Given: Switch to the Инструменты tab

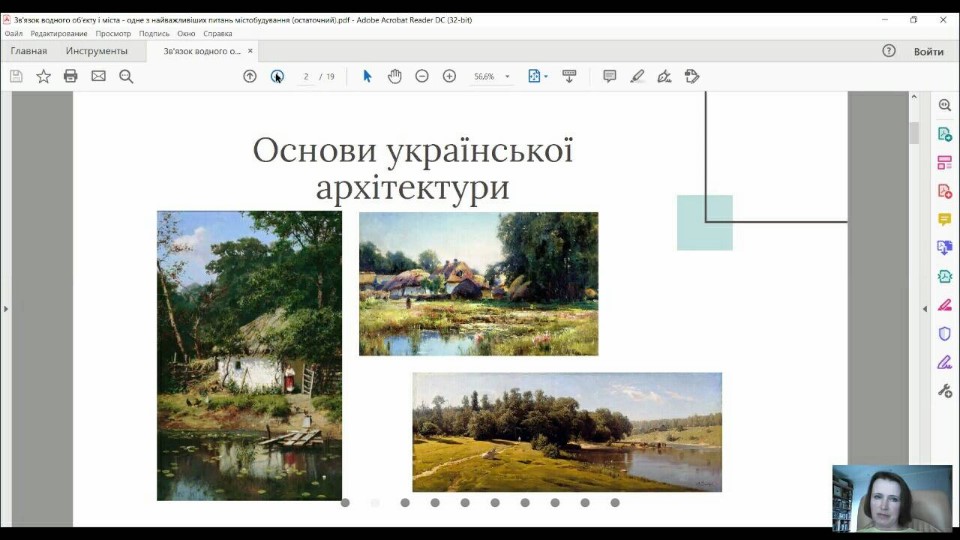Looking at the screenshot, I should pos(97,51).
